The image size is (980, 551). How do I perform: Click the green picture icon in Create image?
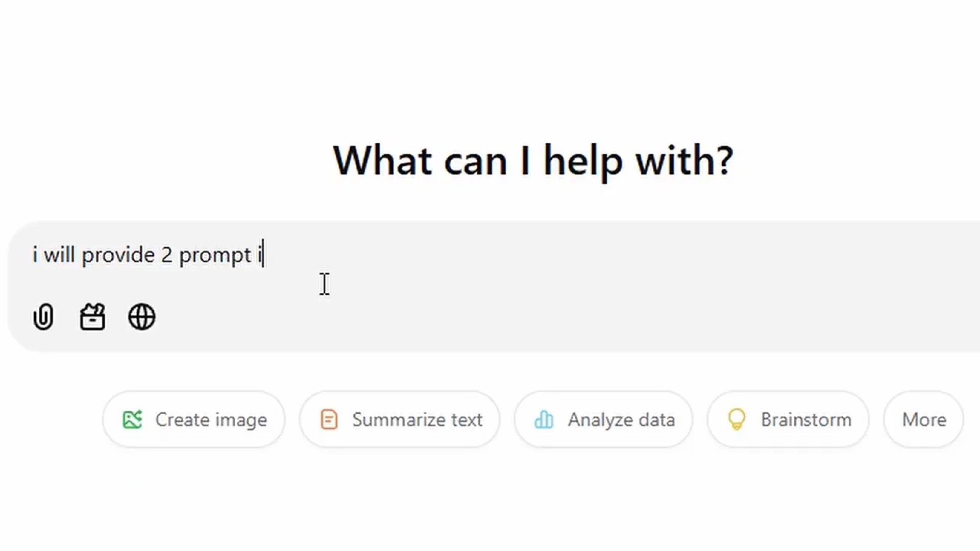tap(132, 419)
